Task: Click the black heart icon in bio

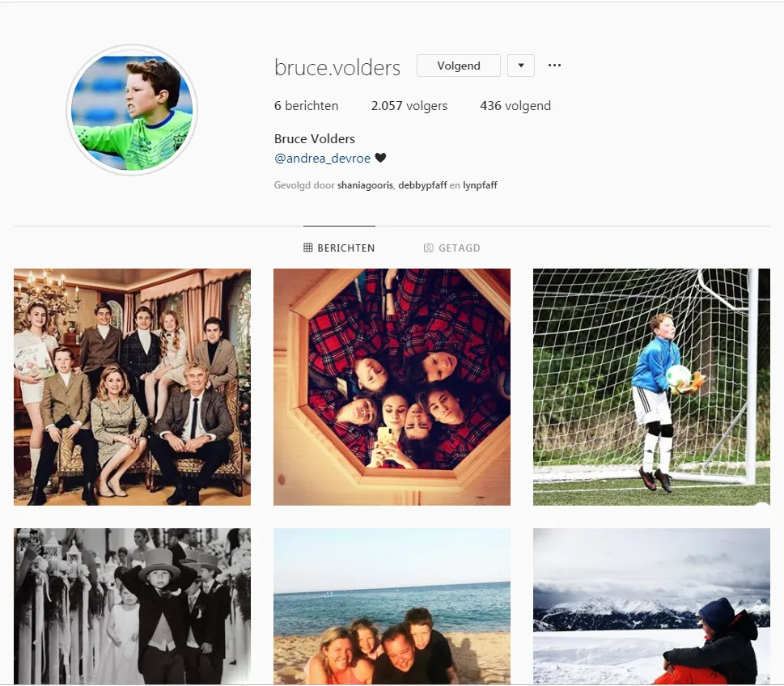Action: (380, 158)
